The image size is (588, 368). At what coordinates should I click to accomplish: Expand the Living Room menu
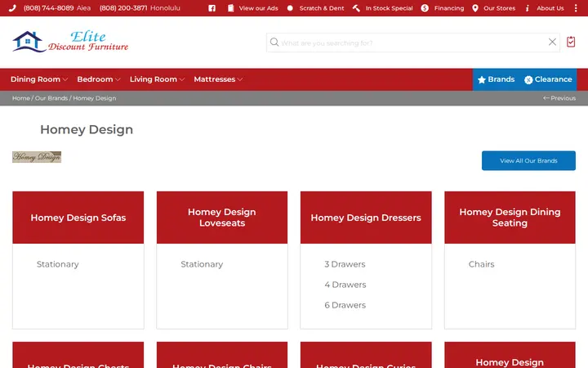tap(157, 79)
